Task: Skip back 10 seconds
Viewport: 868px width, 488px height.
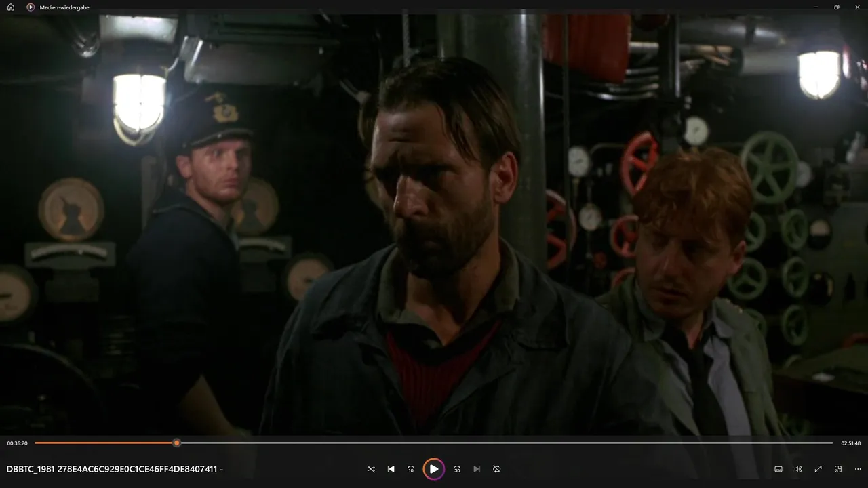Action: (x=411, y=469)
